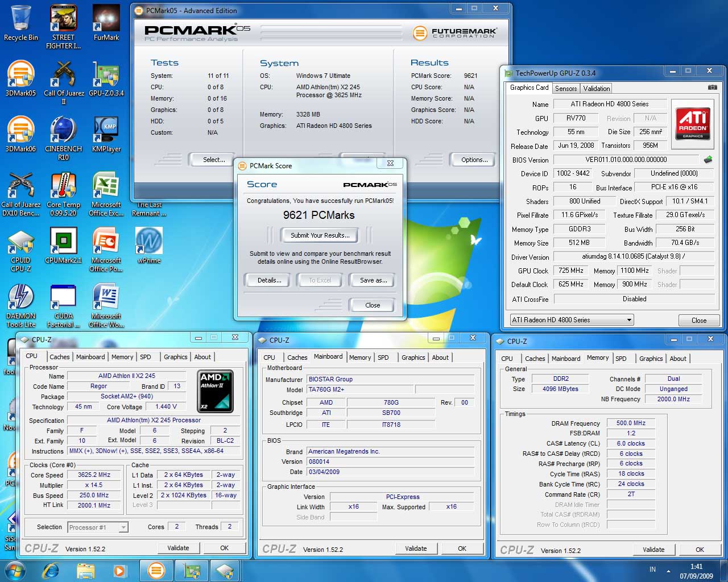Switch to GPU-Z Sensors tab
This screenshot has height=582, width=728.
[x=566, y=88]
